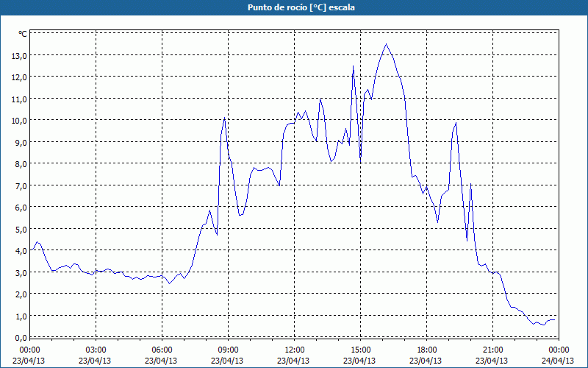
Task: Click the 23/04/13 date under 12:00
Action: pyautogui.click(x=293, y=361)
